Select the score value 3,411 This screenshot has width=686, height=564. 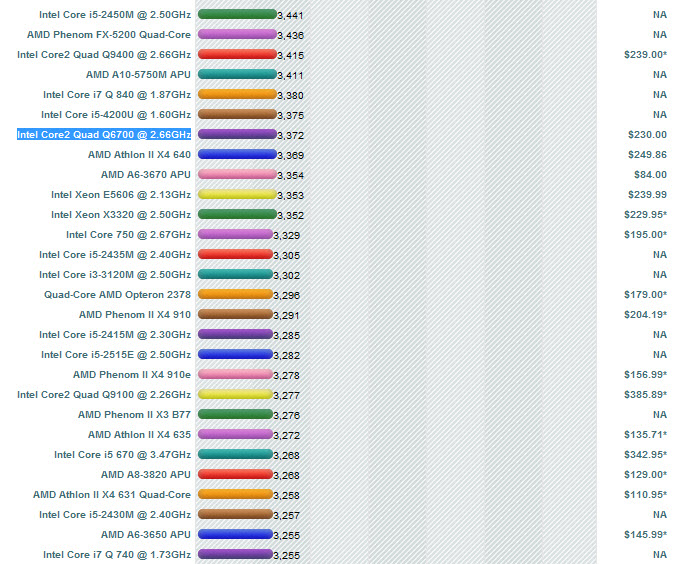tap(290, 76)
